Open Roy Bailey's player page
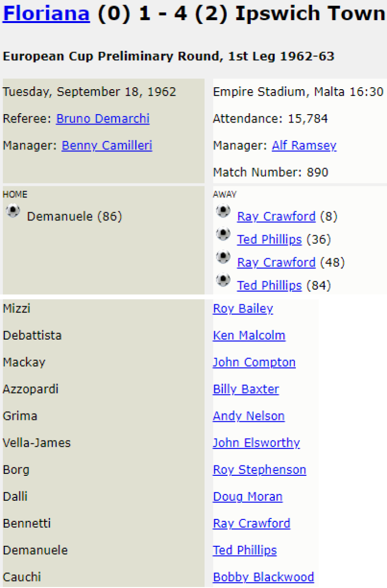 click(243, 309)
